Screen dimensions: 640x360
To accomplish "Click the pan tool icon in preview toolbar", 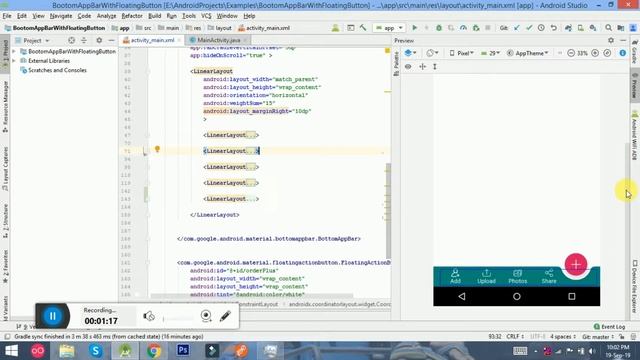I will coord(422,66).
